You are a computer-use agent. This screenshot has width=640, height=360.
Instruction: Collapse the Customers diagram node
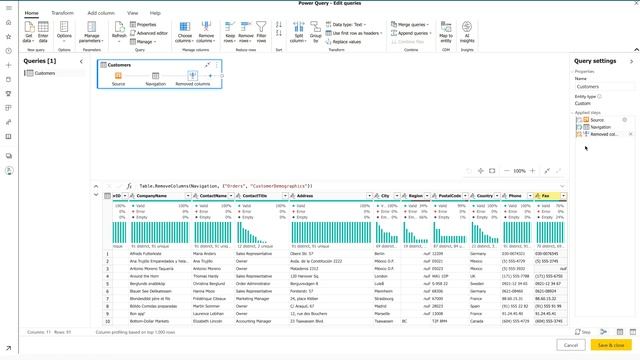pos(208,65)
